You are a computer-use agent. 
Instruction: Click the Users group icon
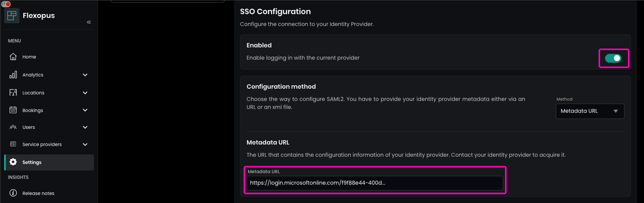pyautogui.click(x=13, y=127)
